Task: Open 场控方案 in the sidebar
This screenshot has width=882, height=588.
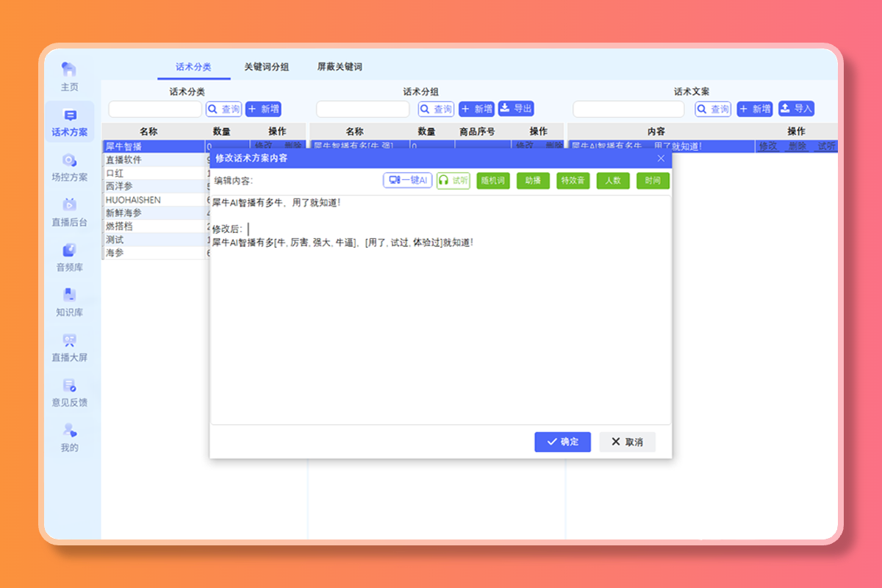Action: (69, 160)
